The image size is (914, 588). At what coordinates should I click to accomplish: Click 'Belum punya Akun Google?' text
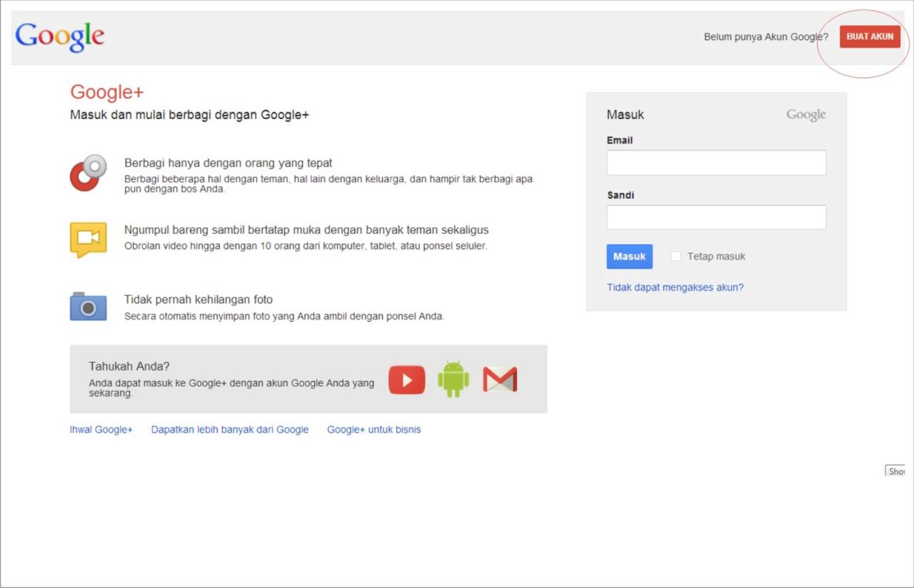pos(766,37)
